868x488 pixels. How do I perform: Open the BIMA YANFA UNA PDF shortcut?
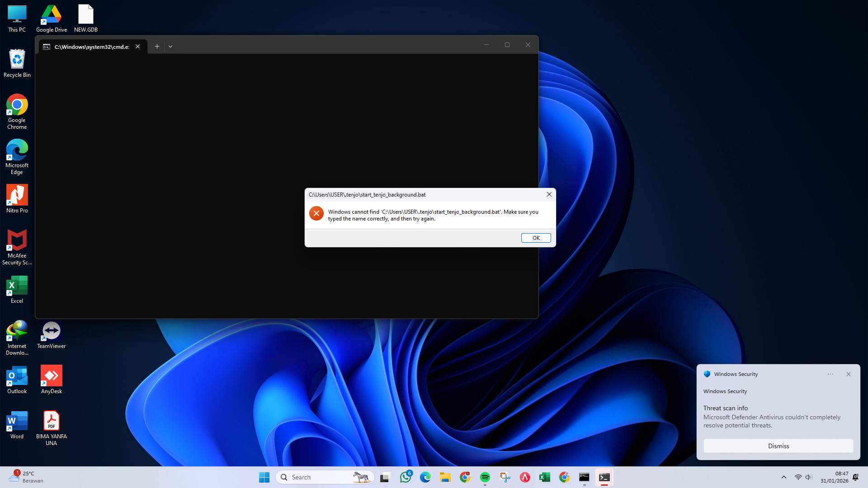tap(51, 420)
